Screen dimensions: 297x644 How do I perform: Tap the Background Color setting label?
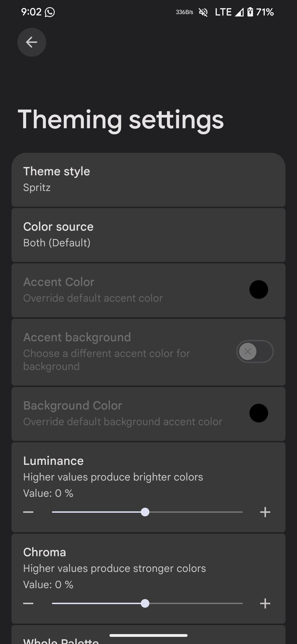point(73,406)
